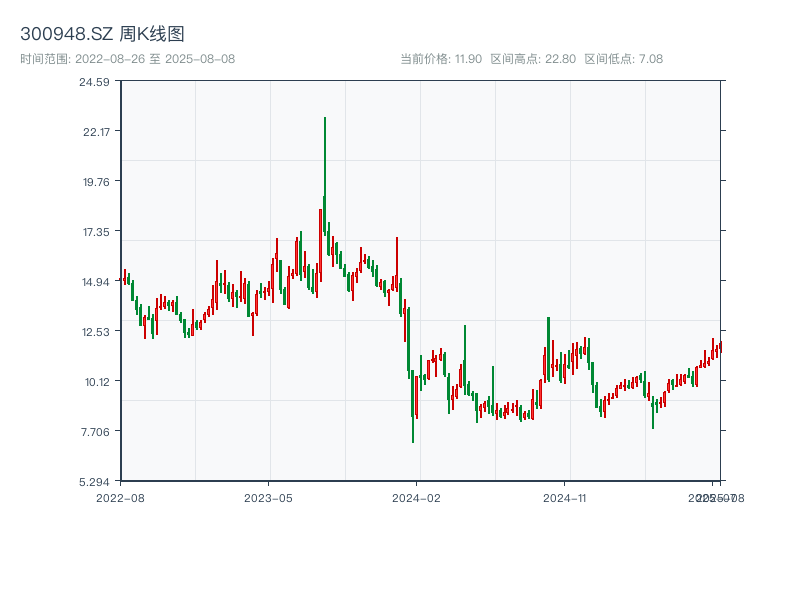
Task: Click the 300948.SZ 周K线图 chart title
Action: pos(102,34)
